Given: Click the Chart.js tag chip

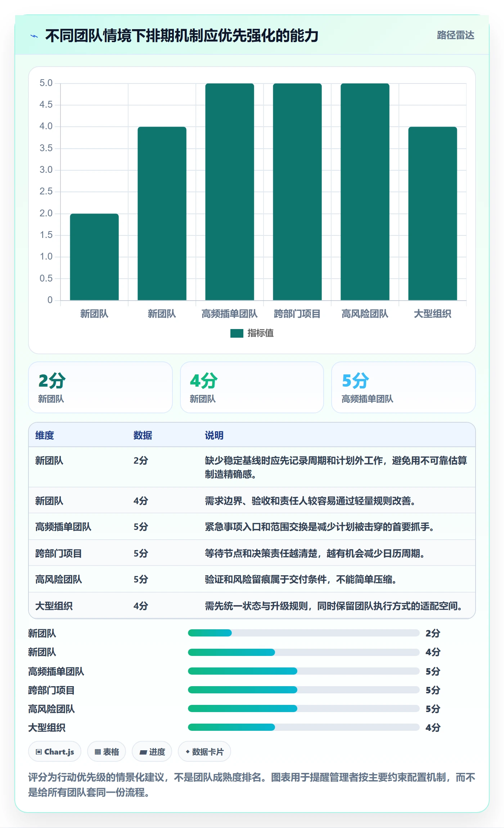Looking at the screenshot, I should (x=55, y=752).
